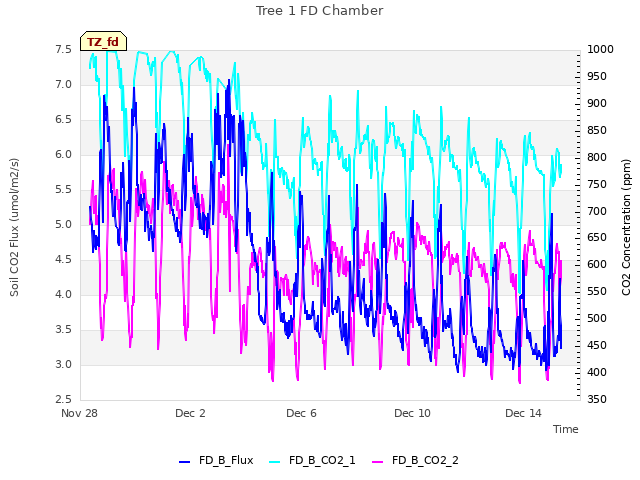This screenshot has height=480, width=640.
Task: Click the 400 right axis tick label
Action: [597, 372]
